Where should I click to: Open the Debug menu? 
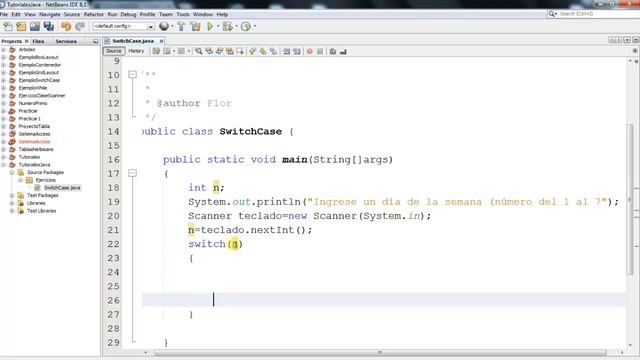click(x=128, y=14)
